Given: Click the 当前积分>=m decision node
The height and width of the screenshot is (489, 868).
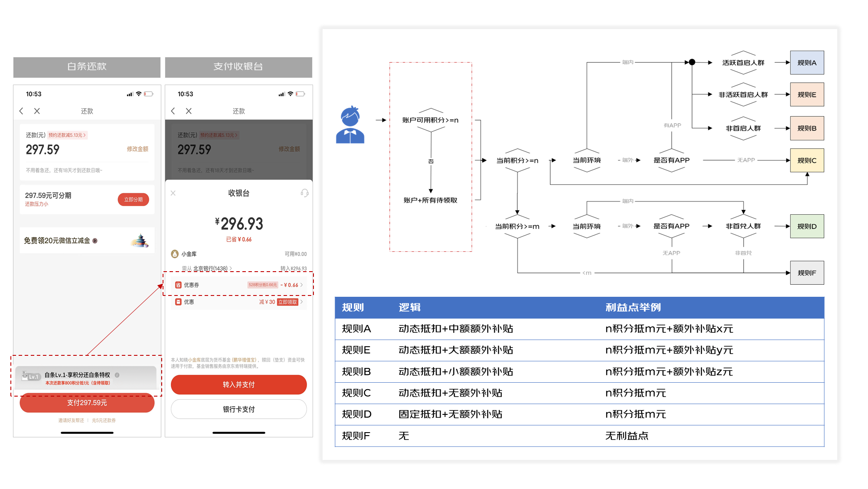Looking at the screenshot, I should pos(517,226).
